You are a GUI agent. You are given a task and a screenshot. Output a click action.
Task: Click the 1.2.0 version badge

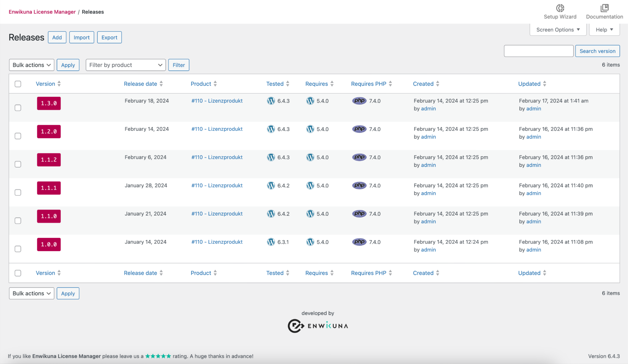pos(49,132)
